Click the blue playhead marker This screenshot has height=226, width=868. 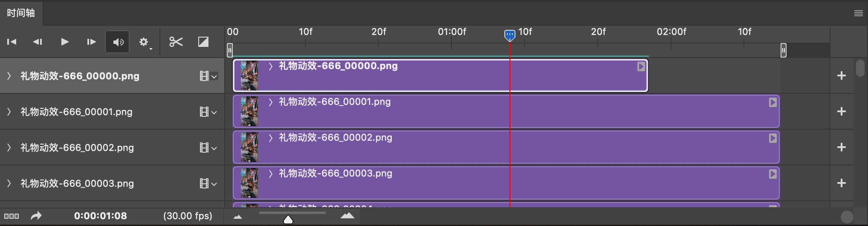509,35
